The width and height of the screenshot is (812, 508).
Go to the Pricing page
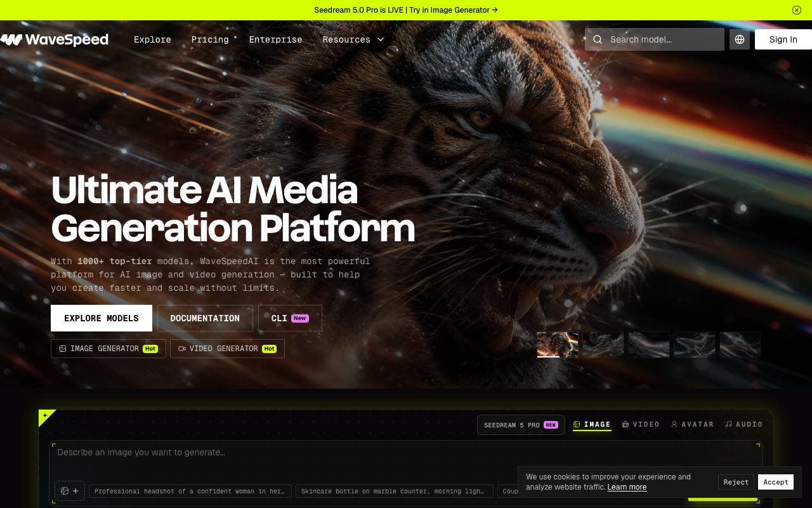tap(210, 39)
